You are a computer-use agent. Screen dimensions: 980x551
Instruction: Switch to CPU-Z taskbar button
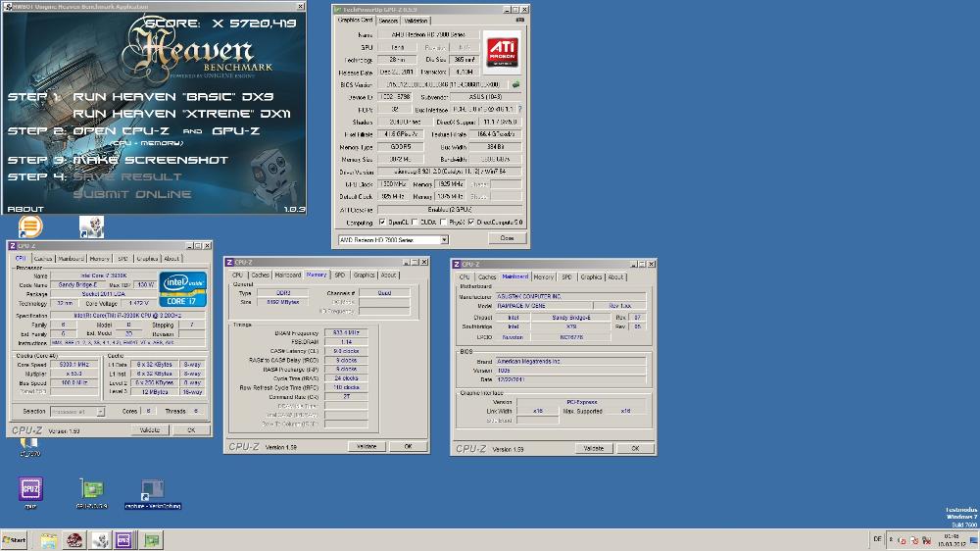tap(123, 540)
